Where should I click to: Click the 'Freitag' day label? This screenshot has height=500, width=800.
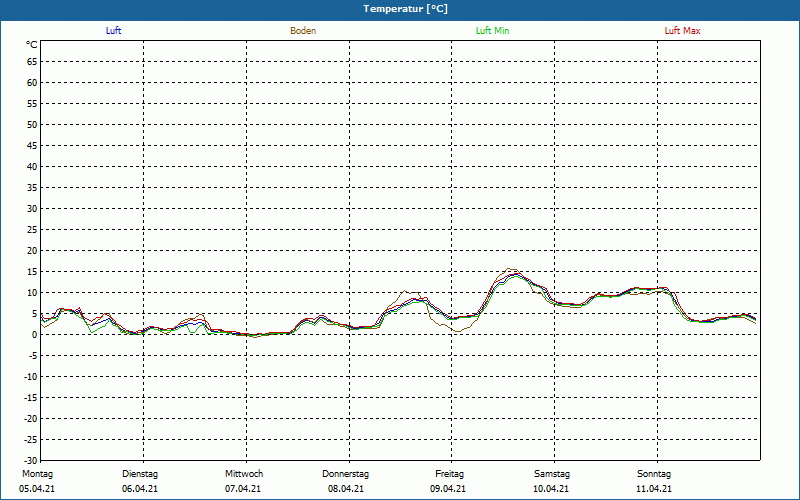click(x=449, y=474)
